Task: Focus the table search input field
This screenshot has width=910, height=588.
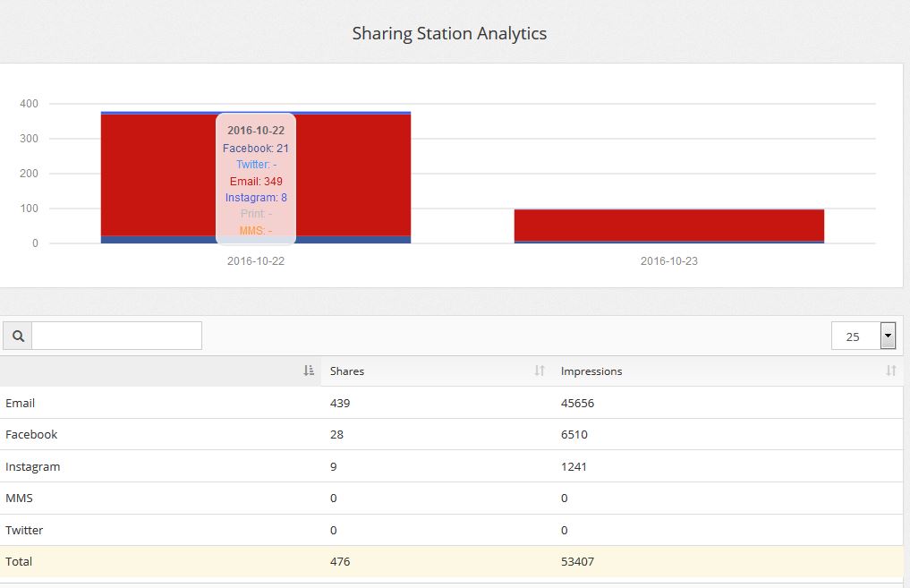Action: click(116, 337)
